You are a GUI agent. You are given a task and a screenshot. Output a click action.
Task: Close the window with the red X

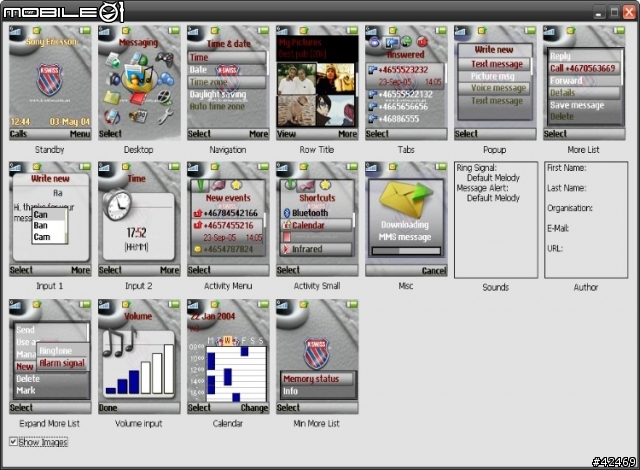pos(629,13)
